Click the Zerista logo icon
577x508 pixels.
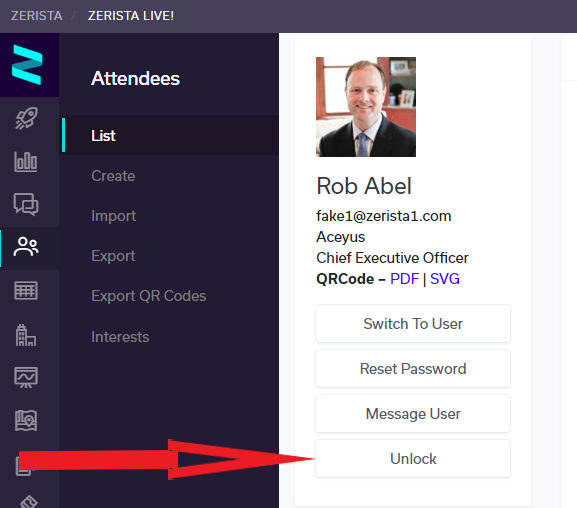[27, 65]
